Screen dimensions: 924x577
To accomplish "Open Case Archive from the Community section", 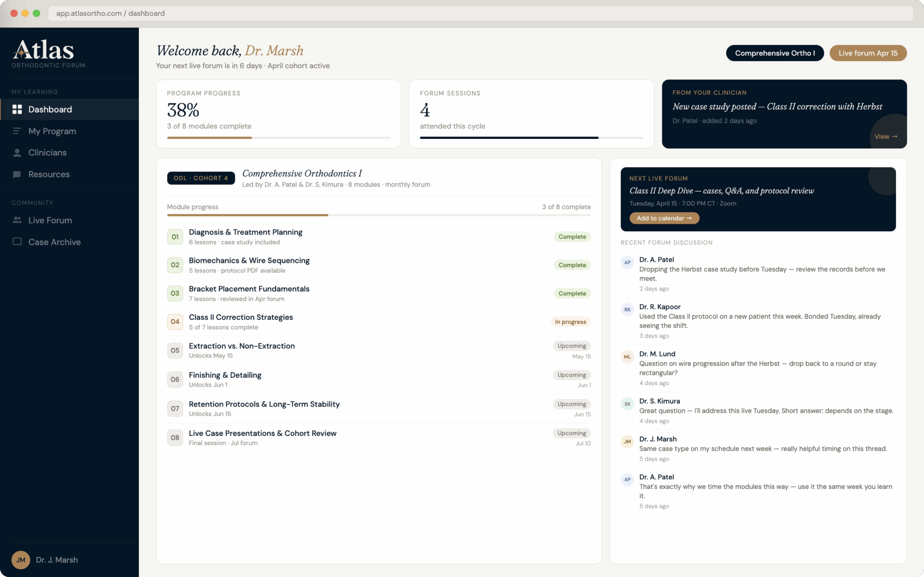I will 54,242.
